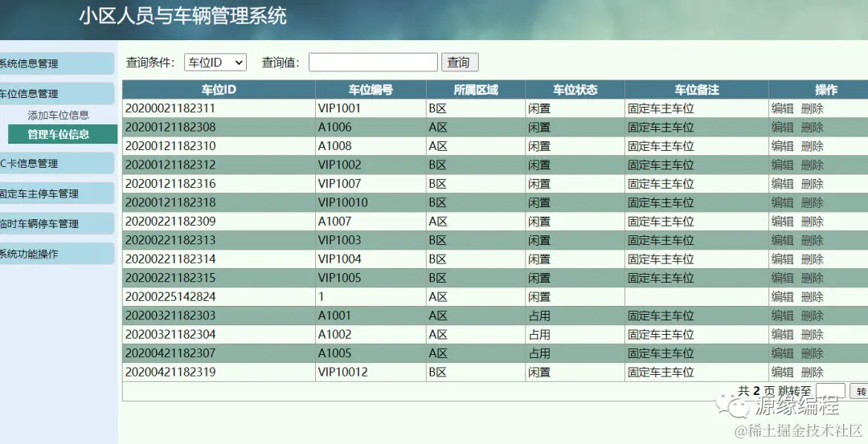Edit the A1005 parking spot
This screenshot has height=444, width=868.
782,352
